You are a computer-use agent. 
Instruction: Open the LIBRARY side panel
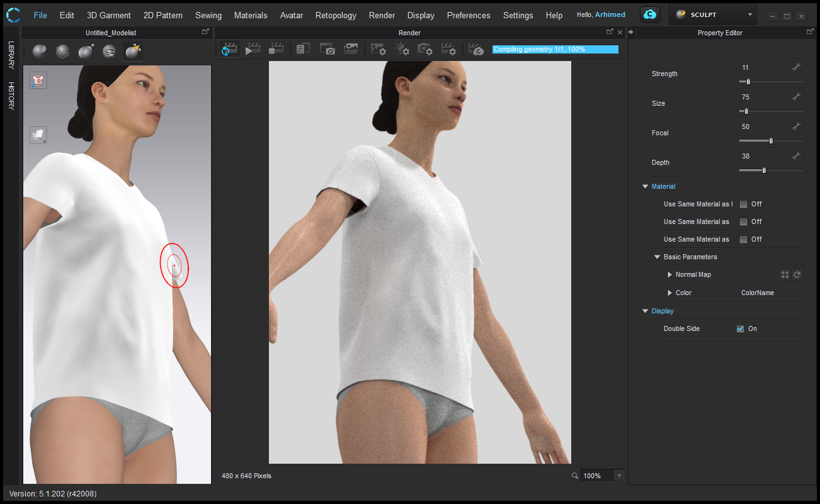(11, 55)
